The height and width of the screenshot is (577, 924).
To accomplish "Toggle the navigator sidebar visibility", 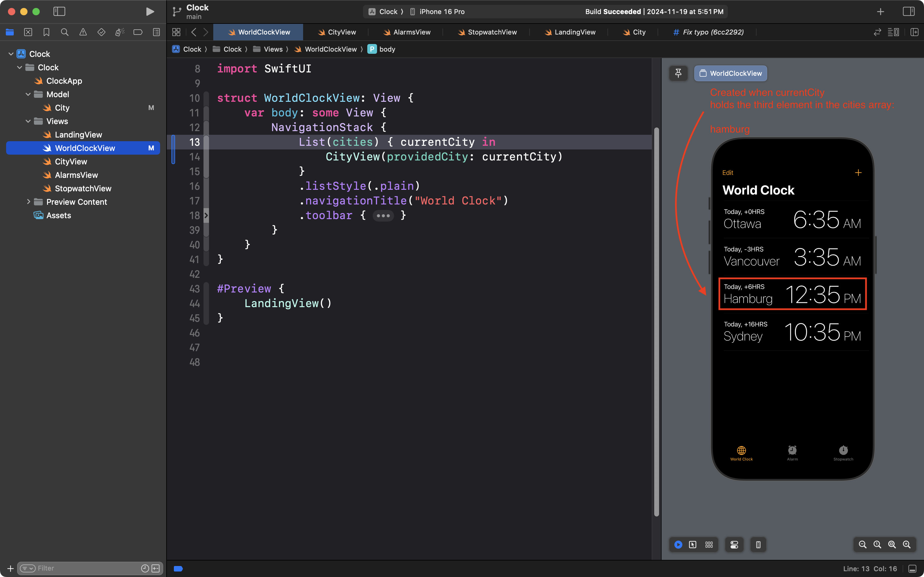I will [59, 11].
